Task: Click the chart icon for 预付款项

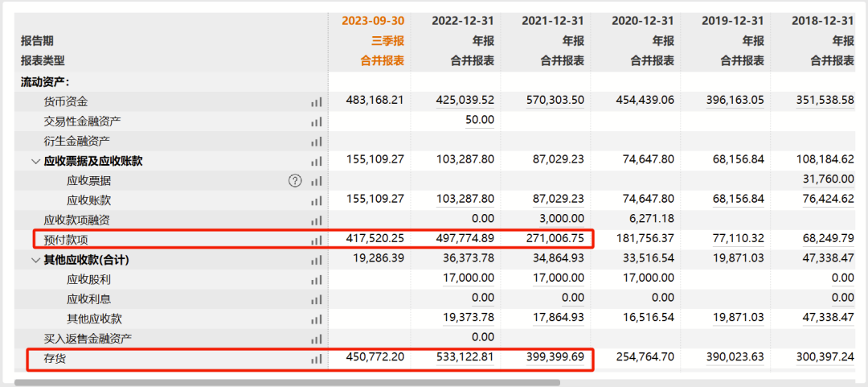Action: click(x=317, y=240)
